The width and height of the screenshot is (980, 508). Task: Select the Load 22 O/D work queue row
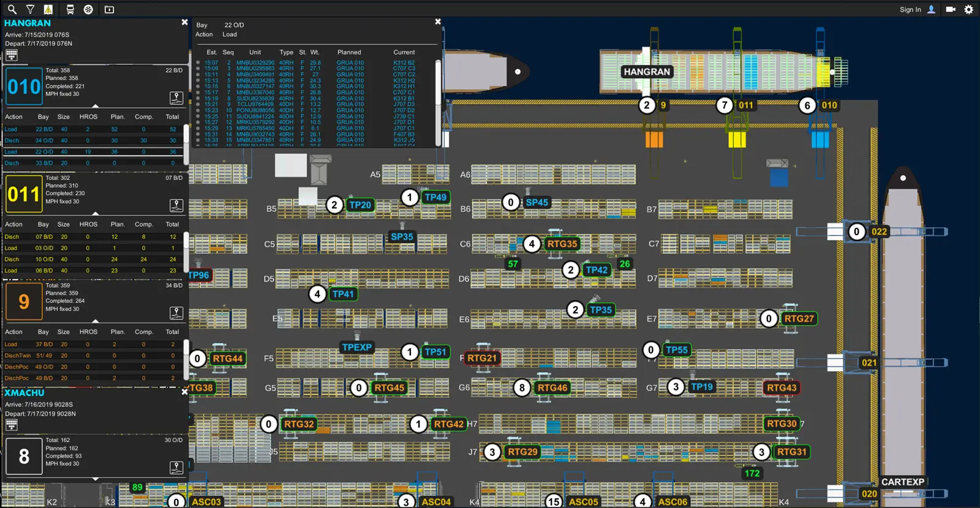tap(92, 152)
